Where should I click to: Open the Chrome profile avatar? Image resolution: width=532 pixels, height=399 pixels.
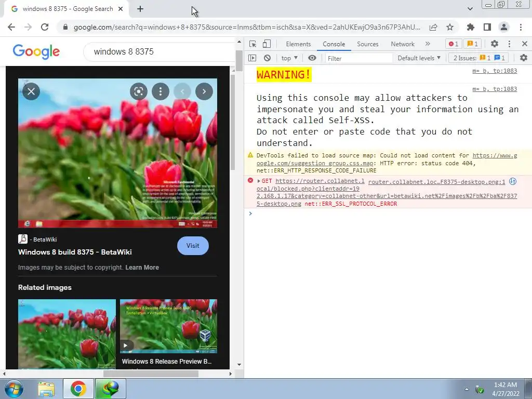pyautogui.click(x=504, y=27)
